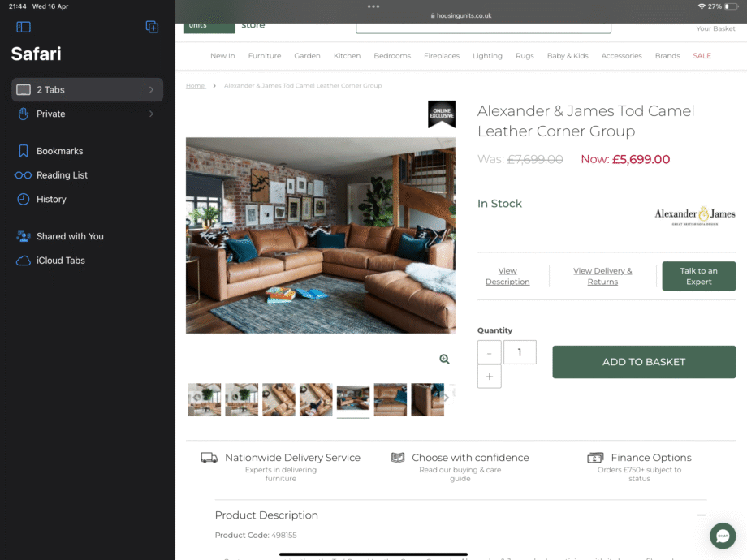The height and width of the screenshot is (560, 747).
Task: Open Choose with confidence guide
Action: [460, 467]
